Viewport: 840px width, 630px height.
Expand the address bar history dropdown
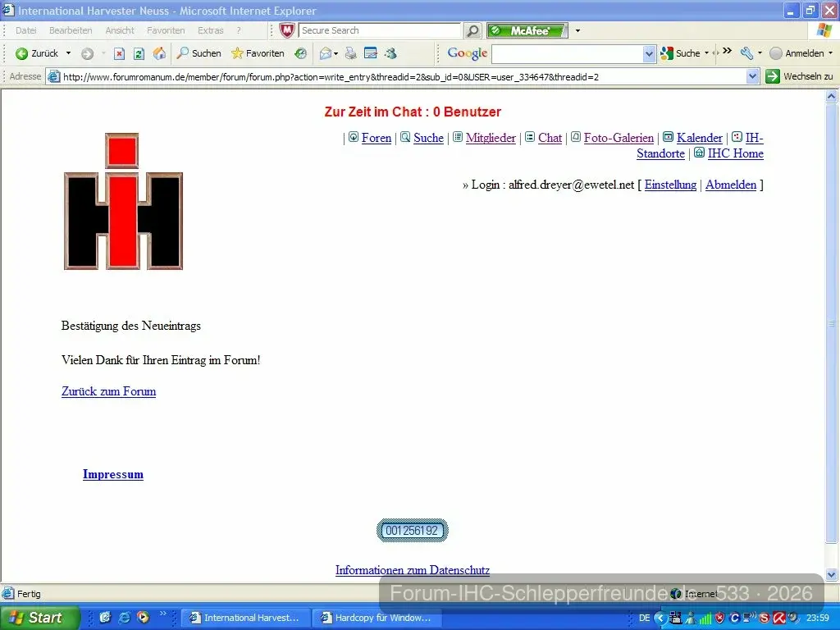[753, 76]
